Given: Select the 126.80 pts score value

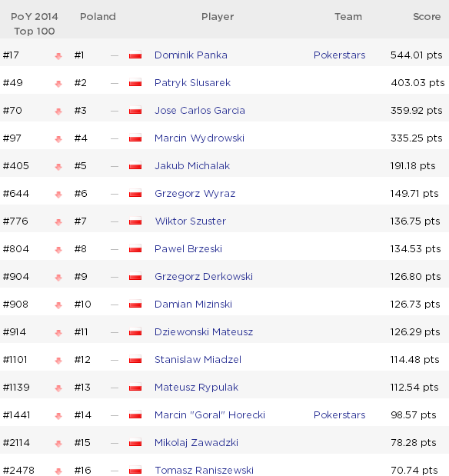Looking at the screenshot, I should [415, 277].
